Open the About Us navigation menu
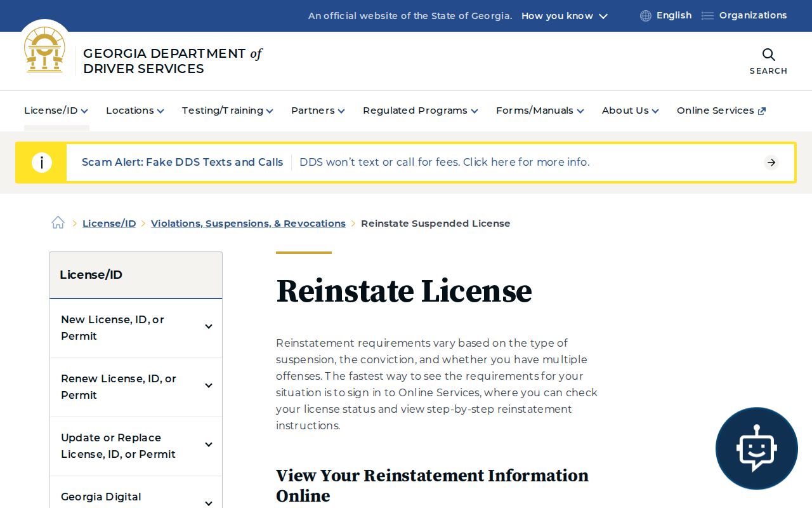The image size is (812, 508). point(631,110)
